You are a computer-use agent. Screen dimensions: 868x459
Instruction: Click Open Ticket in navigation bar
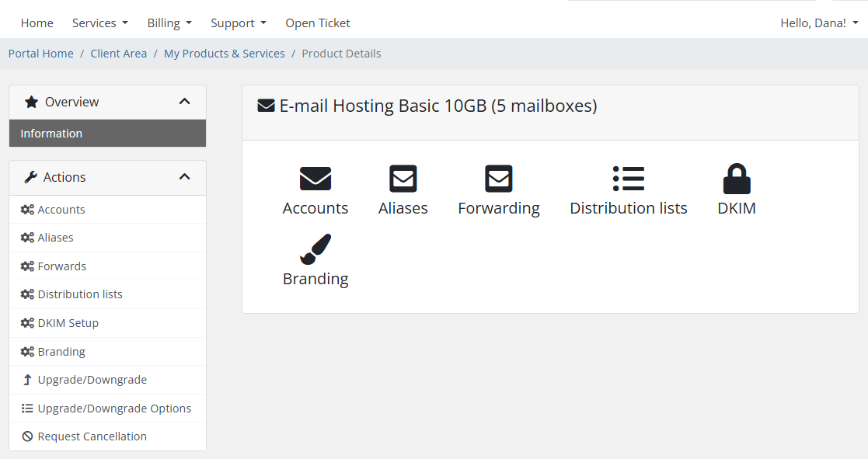(x=317, y=23)
